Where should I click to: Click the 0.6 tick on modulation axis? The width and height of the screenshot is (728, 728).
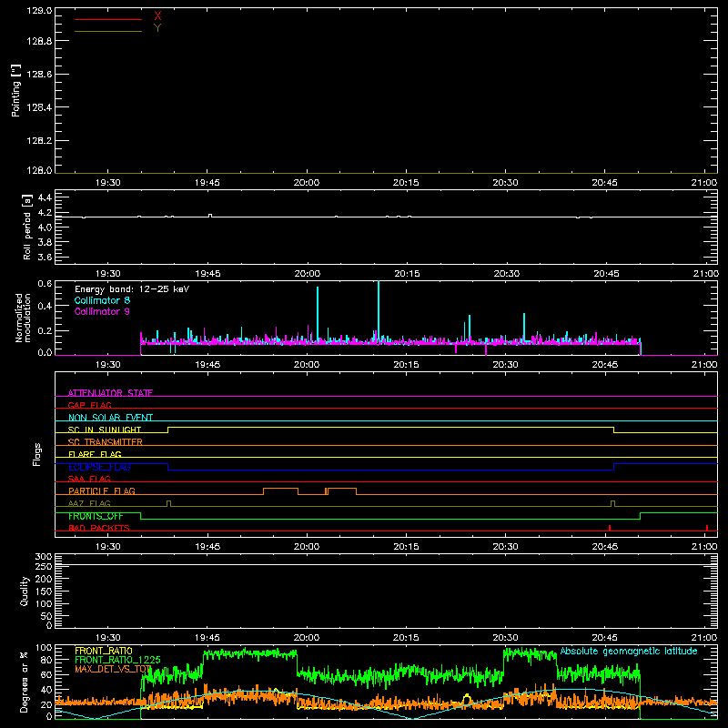45,284
